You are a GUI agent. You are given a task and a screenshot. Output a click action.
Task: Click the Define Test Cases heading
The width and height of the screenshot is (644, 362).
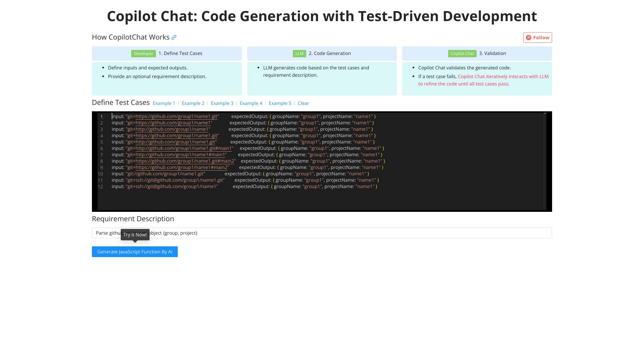121,103
